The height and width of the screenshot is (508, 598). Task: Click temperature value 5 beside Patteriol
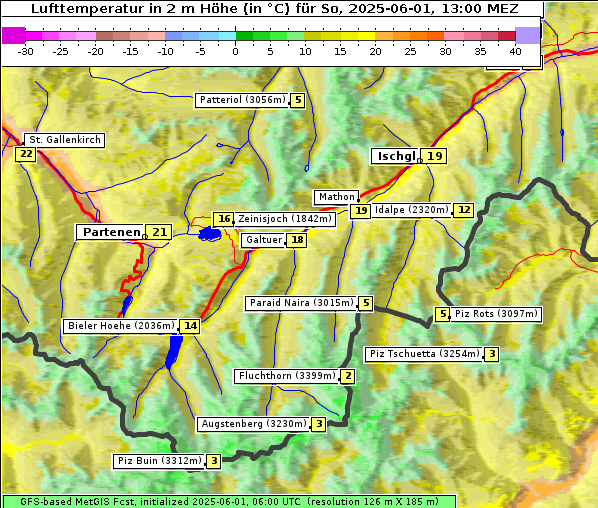[x=297, y=100]
